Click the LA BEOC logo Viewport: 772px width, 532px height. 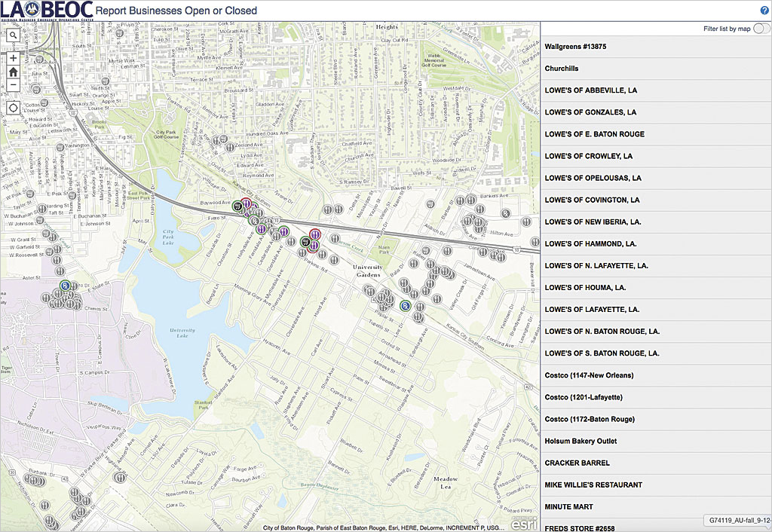pos(47,11)
